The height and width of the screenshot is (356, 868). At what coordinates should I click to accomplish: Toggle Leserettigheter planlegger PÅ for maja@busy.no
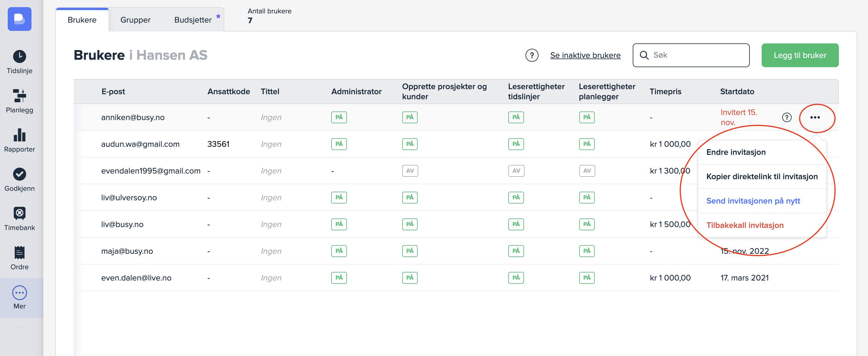587,251
